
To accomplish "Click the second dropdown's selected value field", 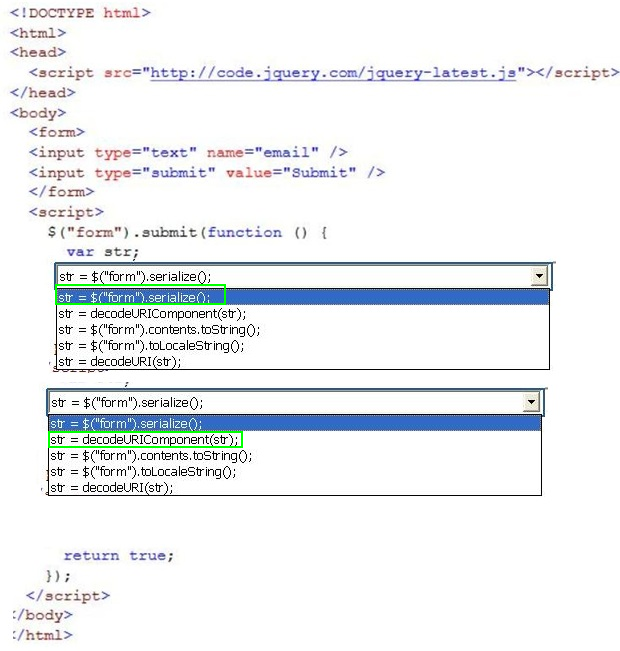I will (285, 402).
